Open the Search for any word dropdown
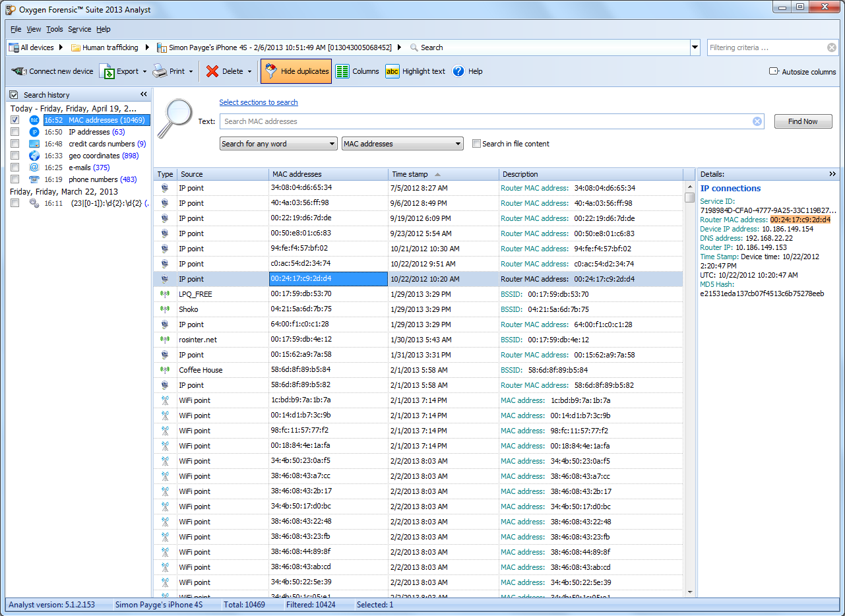The width and height of the screenshot is (845, 616). [278, 144]
